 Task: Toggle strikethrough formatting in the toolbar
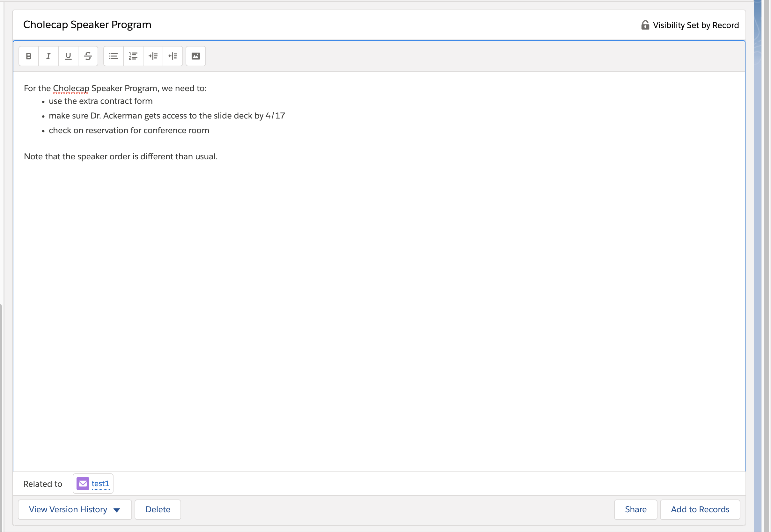point(88,56)
